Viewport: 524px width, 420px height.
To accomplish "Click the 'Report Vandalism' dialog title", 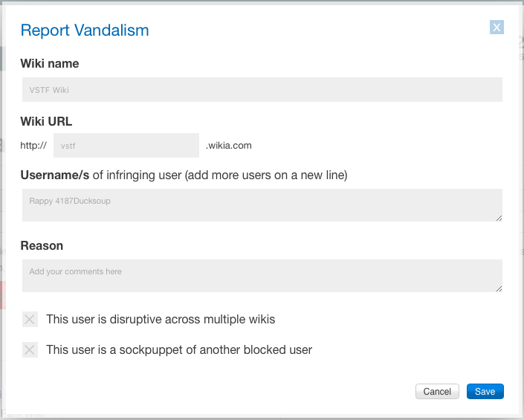I will coord(85,30).
